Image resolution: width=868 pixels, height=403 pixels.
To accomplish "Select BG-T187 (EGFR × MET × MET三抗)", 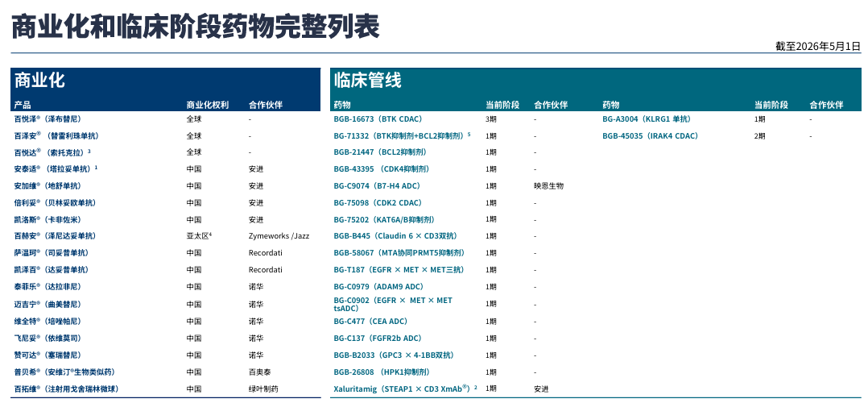I will click(x=399, y=270).
